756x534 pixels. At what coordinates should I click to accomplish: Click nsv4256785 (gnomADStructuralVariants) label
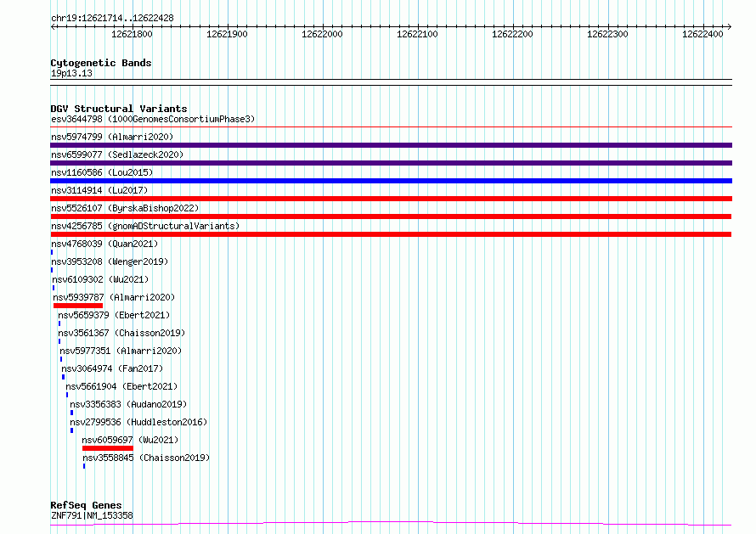[x=145, y=226]
